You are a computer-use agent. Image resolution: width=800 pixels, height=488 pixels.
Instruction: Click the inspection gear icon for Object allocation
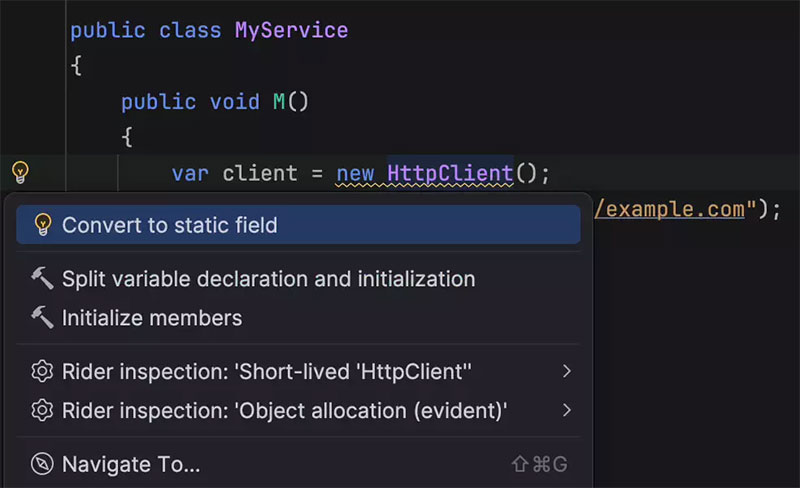coord(42,410)
